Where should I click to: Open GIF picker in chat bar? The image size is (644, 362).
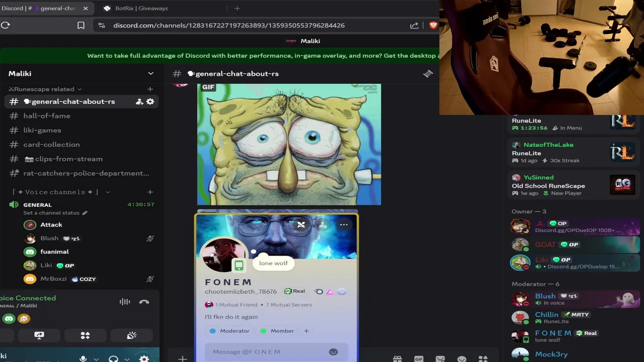pyautogui.click(x=419, y=359)
